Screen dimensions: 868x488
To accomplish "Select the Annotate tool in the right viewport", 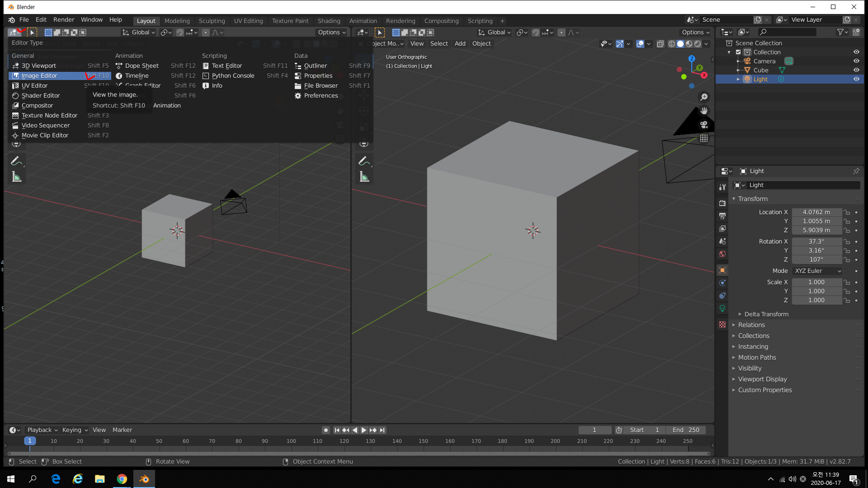I will point(363,160).
